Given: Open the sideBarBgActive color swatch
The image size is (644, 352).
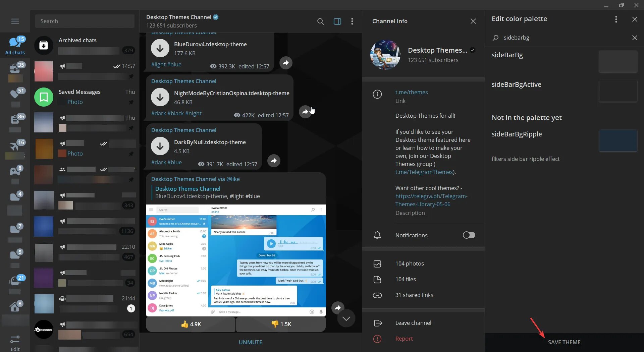Looking at the screenshot, I should coord(618,91).
